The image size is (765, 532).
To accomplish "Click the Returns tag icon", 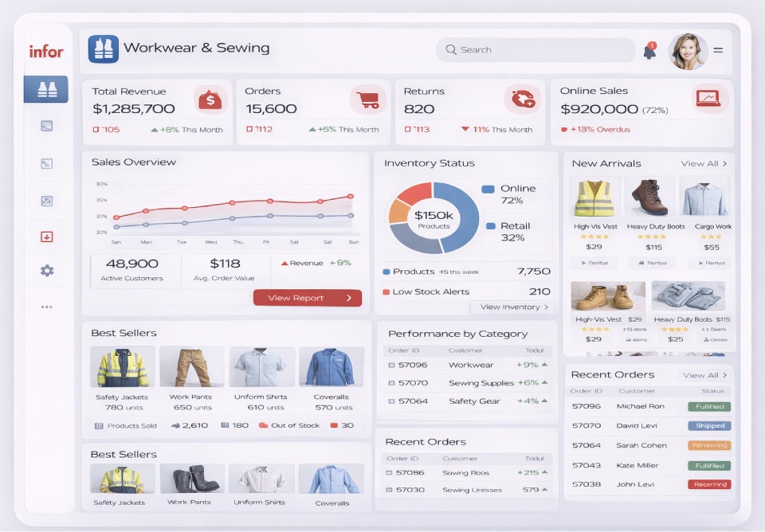I will tap(523, 100).
